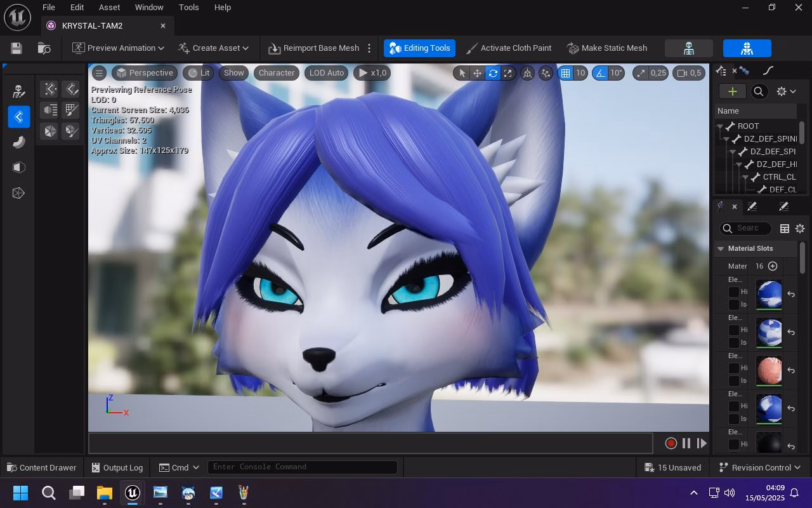The width and height of the screenshot is (812, 508).
Task: Check Isolate box of third material element
Action: pyautogui.click(x=733, y=381)
